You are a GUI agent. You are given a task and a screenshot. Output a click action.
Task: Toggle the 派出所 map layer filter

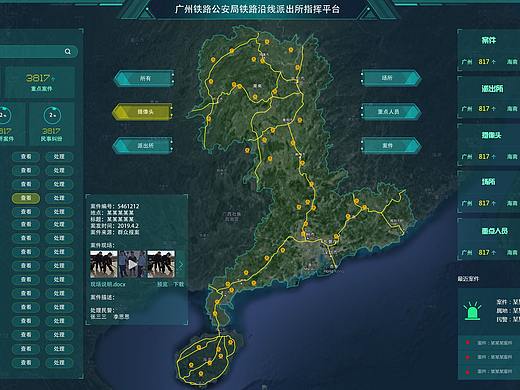click(x=144, y=146)
